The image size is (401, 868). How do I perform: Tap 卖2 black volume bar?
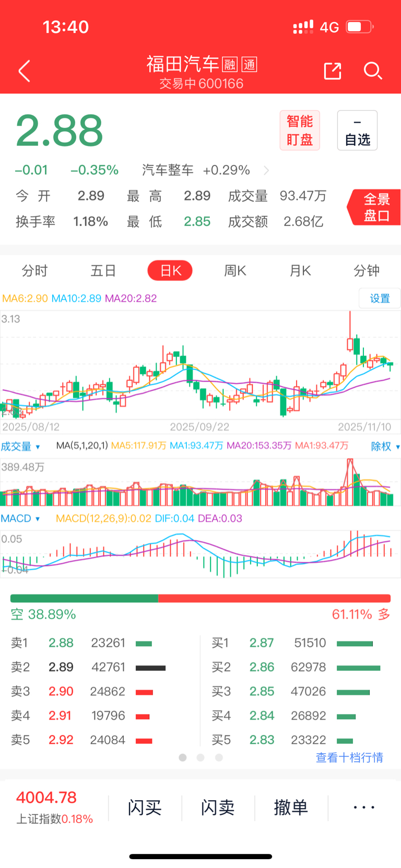(x=150, y=668)
